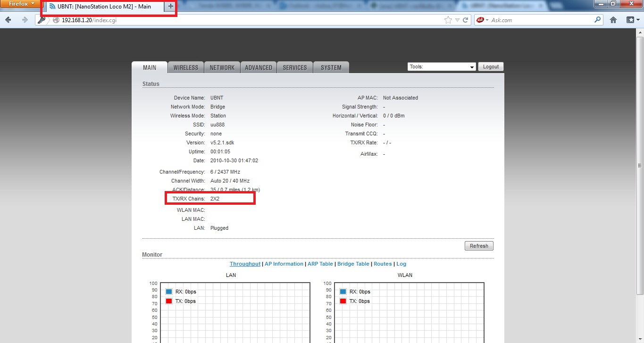Go to the browser home page icon
Image resolution: width=644 pixels, height=343 pixels.
(613, 20)
